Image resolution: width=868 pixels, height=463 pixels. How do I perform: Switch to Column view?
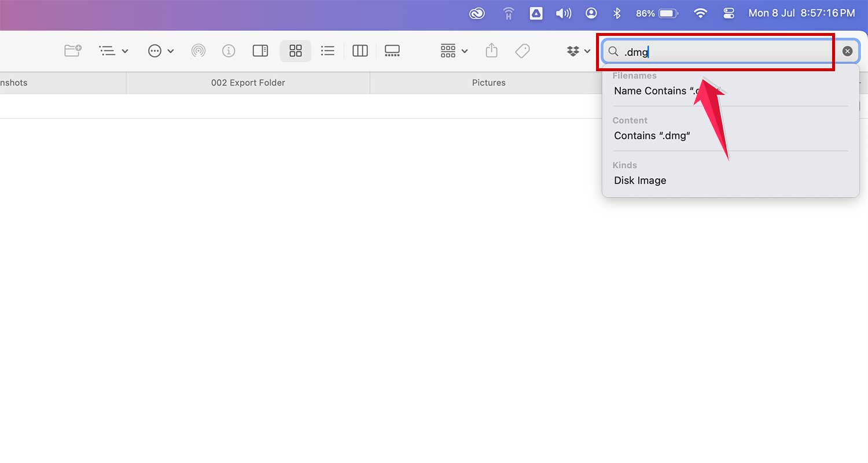click(360, 50)
